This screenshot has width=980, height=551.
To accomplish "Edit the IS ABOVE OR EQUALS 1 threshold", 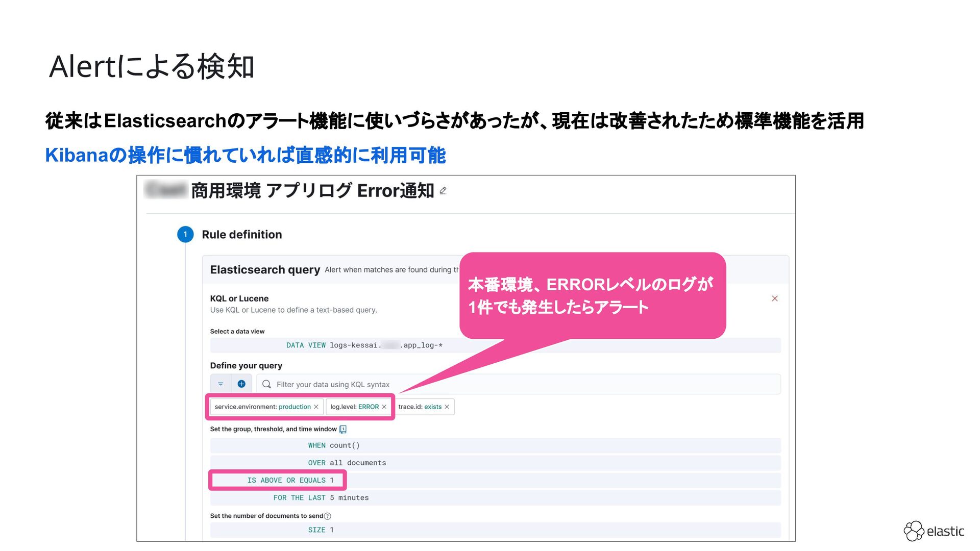I will [290, 480].
